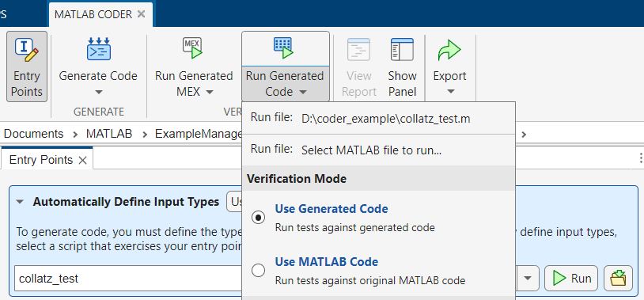Screen dimensions: 644x300
Task: Click 'Run tests against generated code' description
Action: (x=355, y=227)
